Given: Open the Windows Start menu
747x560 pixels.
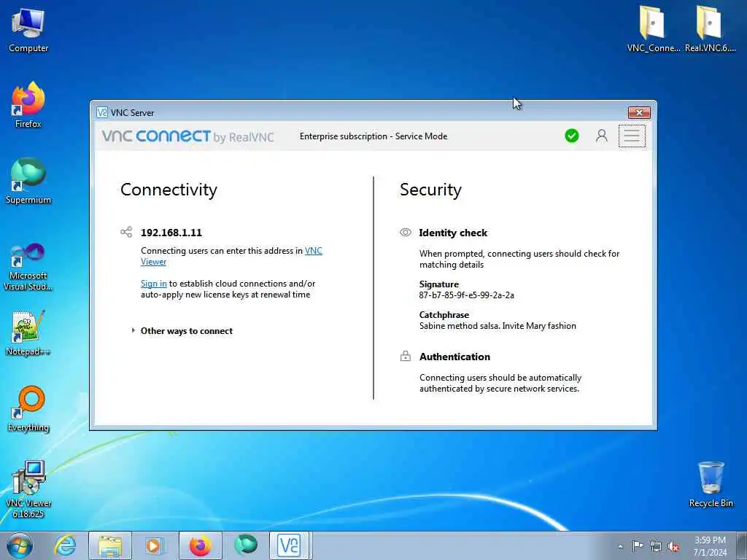Looking at the screenshot, I should pos(20,545).
